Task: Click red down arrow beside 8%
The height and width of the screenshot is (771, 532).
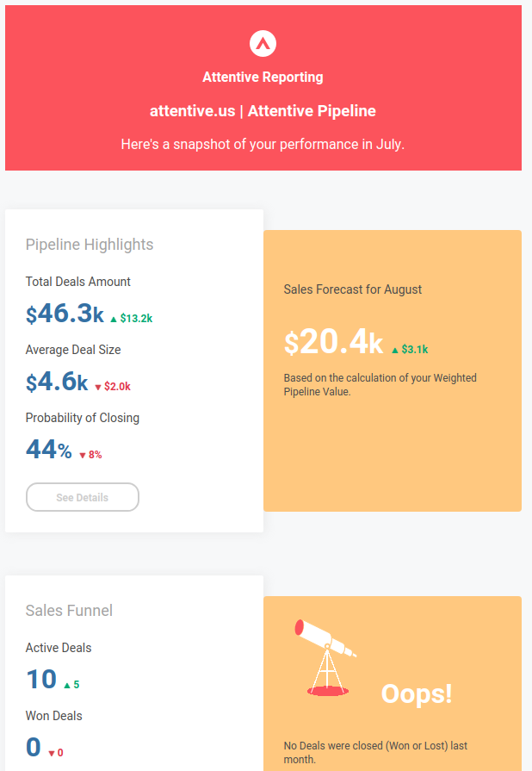Action: pyautogui.click(x=83, y=455)
